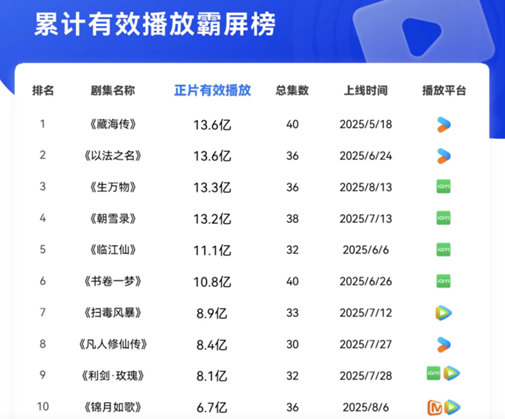
Task: Click iQIYI icon in 生万物 row
Action: point(444,186)
